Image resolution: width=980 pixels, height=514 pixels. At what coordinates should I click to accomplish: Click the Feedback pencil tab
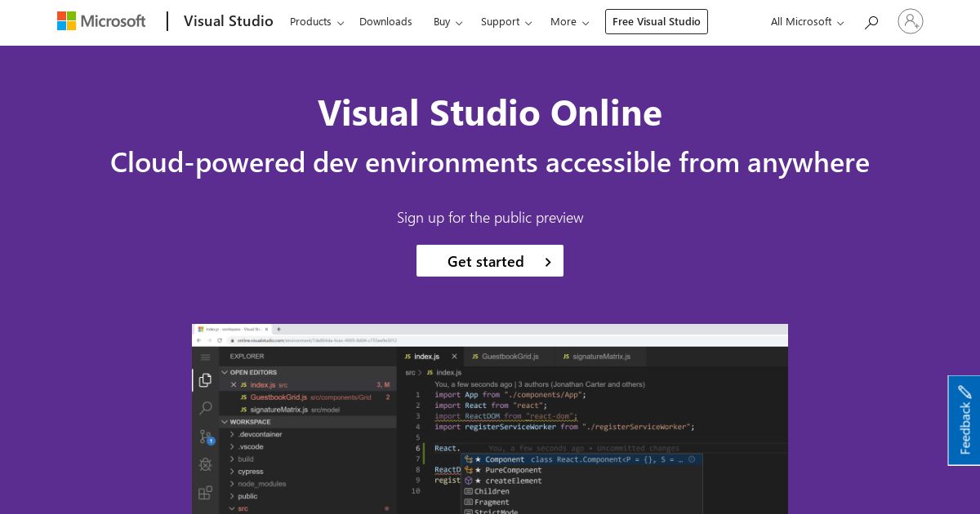tap(964, 420)
